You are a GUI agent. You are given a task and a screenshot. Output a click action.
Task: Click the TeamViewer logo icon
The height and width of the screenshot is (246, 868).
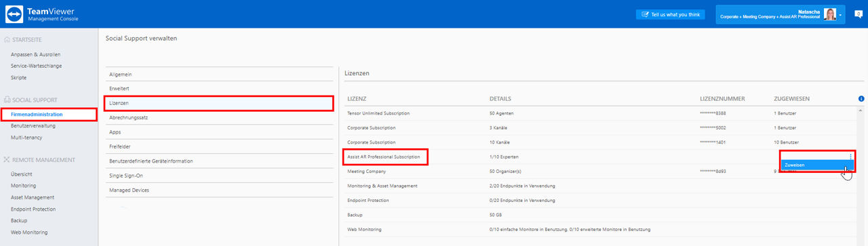pyautogui.click(x=14, y=14)
